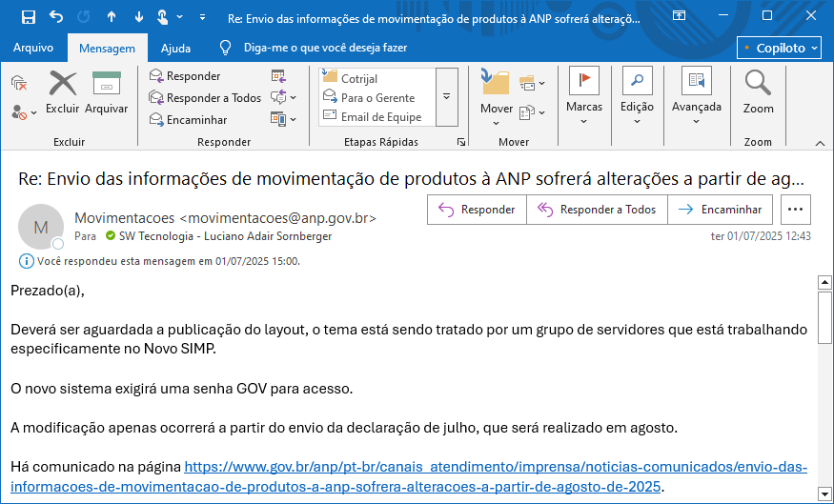This screenshot has width=834, height=504.
Task: Click the more actions ellipsis button
Action: 796,210
